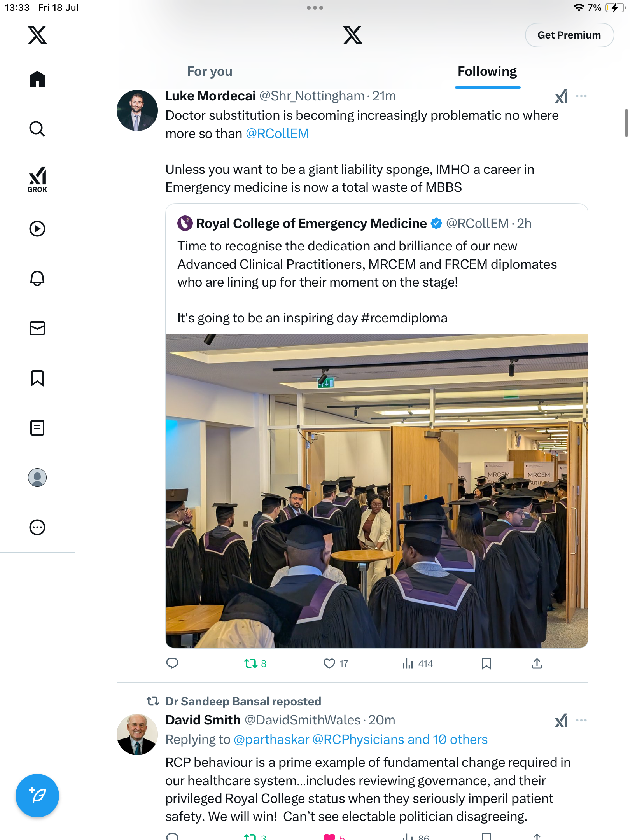Open the sidebar More circle menu
Viewport: 630px width, 840px height.
click(37, 527)
